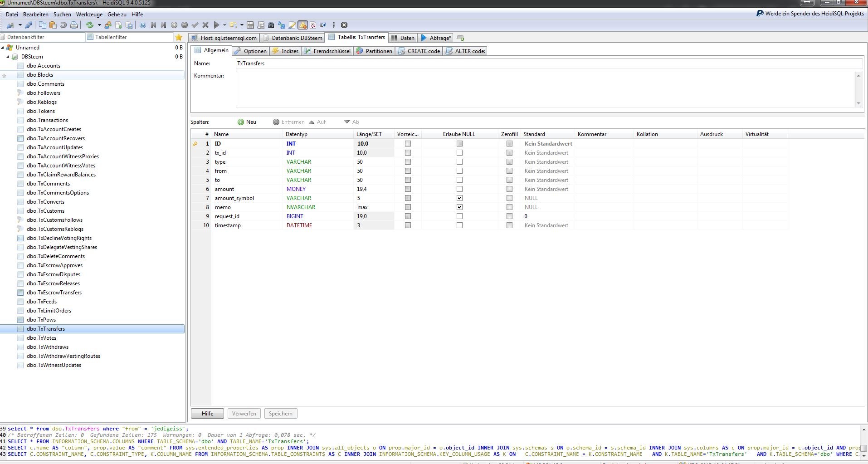Viewport: 868px width, 464px height.
Task: Click the replace text icon
Action: tap(282, 25)
